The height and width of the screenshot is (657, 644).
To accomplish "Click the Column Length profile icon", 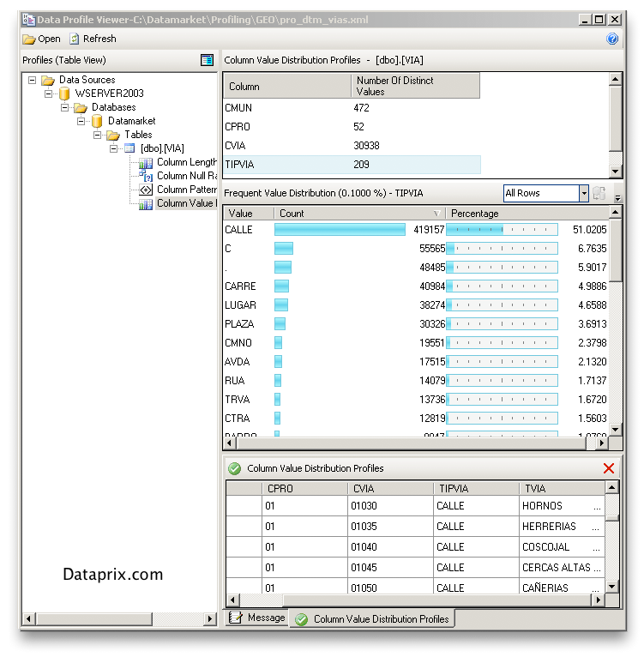I will coord(146,163).
